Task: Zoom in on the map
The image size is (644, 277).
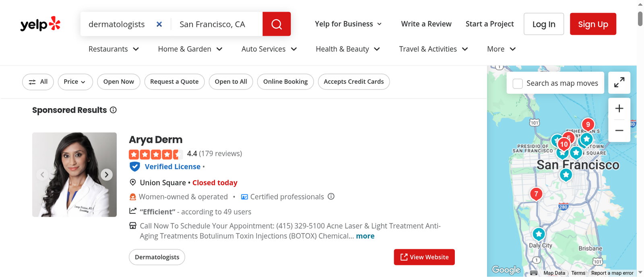Action: pos(619,109)
